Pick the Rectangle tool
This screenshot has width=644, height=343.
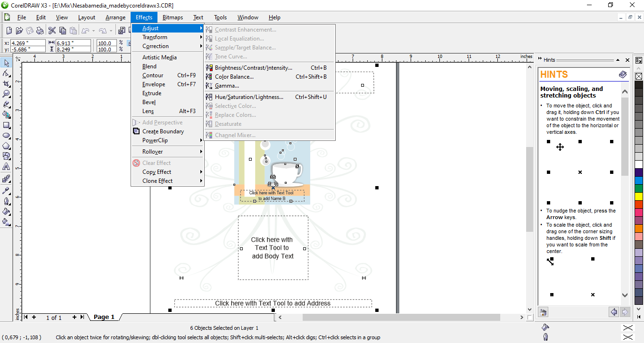[7, 125]
